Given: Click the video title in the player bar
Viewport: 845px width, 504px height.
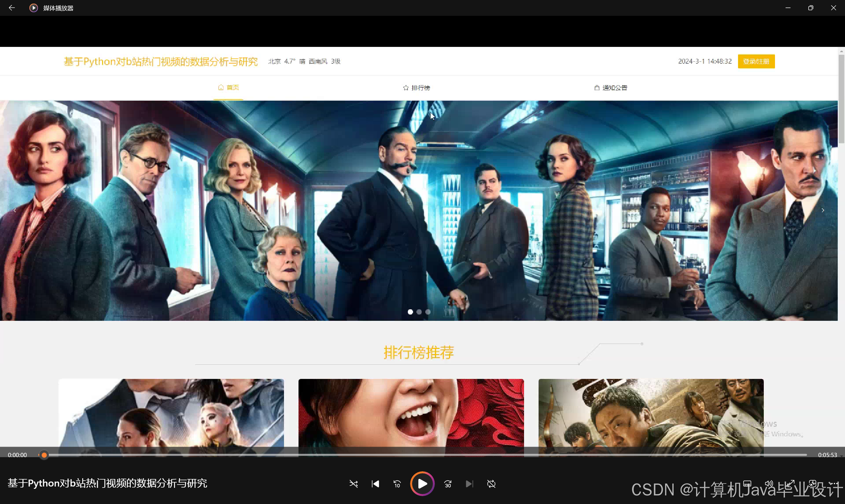Looking at the screenshot, I should pos(107,483).
